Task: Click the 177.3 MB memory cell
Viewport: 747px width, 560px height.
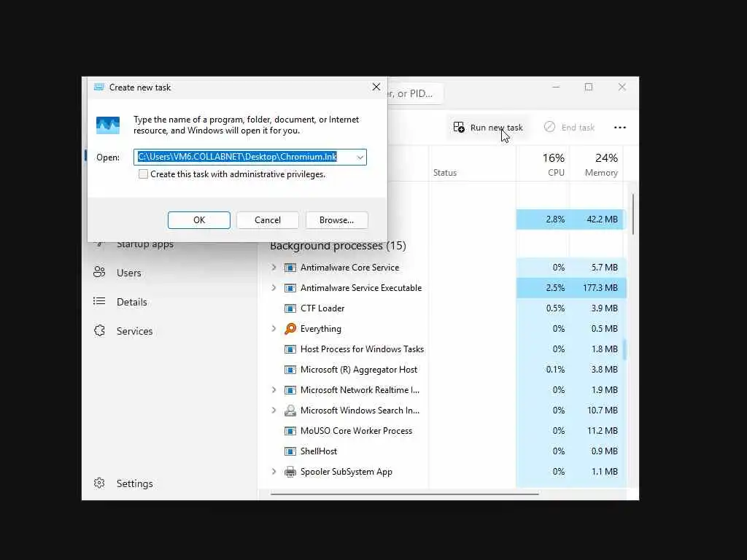Action: (x=600, y=287)
